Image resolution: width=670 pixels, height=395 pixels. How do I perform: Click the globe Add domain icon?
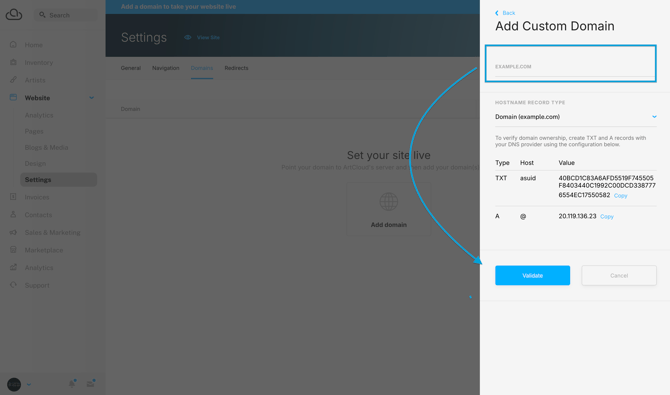(x=388, y=201)
